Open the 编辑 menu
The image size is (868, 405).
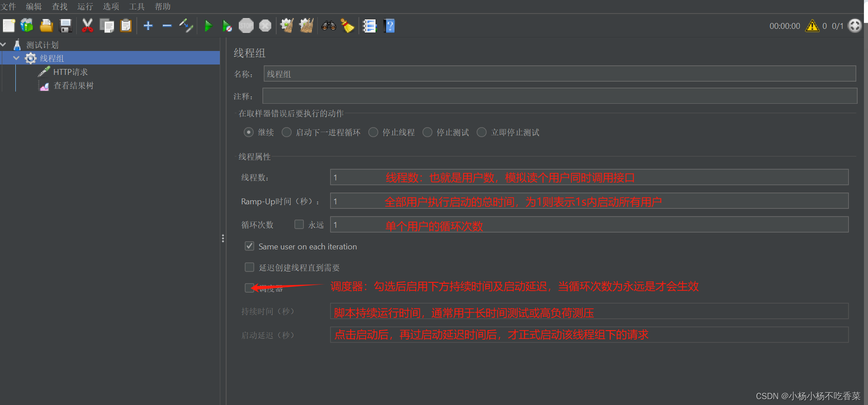pos(34,6)
